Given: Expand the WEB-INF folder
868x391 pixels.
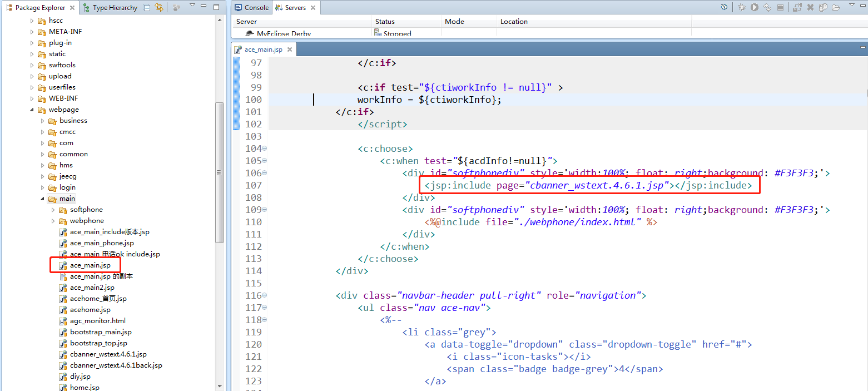Looking at the screenshot, I should 32,98.
